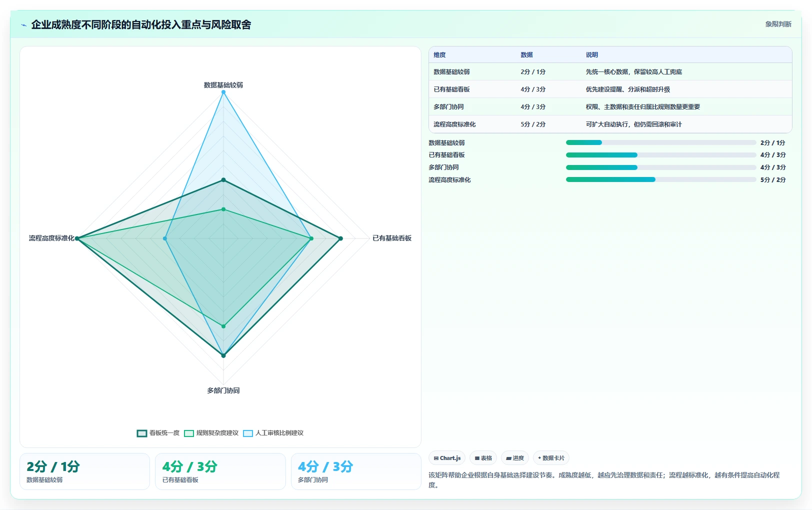Click the 数据 column header
Image resolution: width=812 pixels, height=510 pixels.
point(526,55)
